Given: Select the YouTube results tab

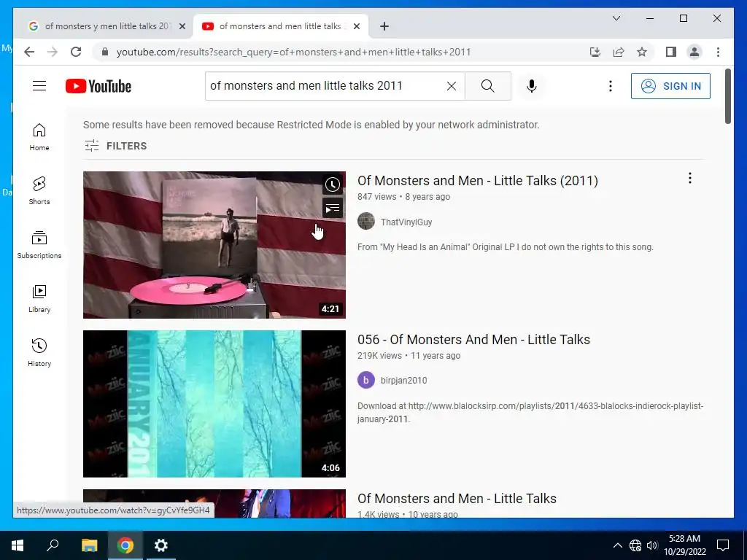Looking at the screenshot, I should 280,26.
